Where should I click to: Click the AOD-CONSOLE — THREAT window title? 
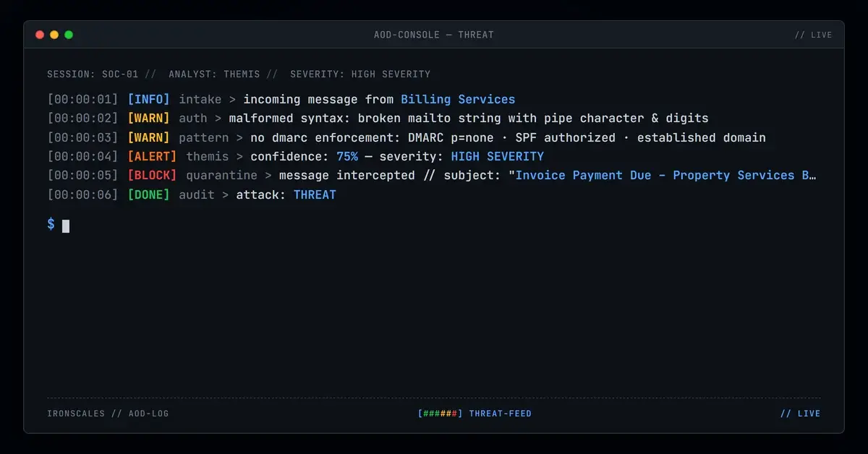point(434,35)
